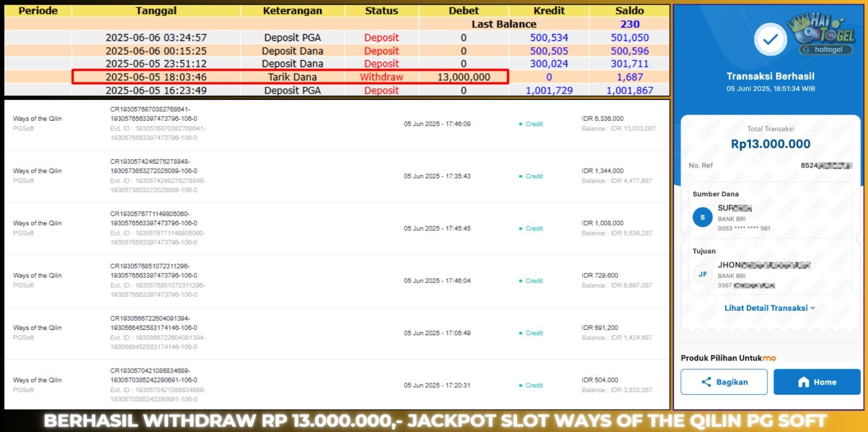Click the IDR 1,344,000 amount
The width and height of the screenshot is (868, 432).
(603, 171)
